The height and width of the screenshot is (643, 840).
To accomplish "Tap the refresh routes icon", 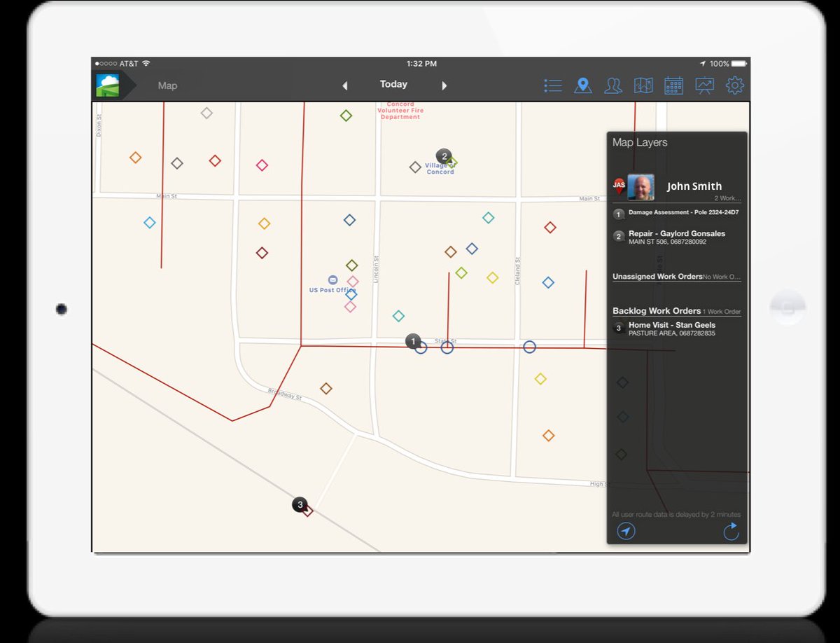I will point(731,532).
